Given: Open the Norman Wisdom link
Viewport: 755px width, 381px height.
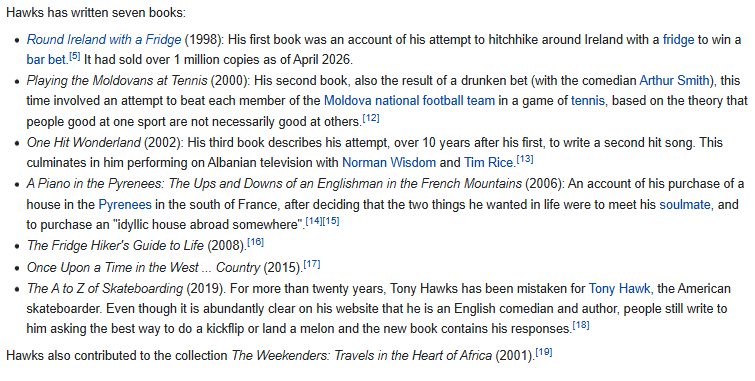Looking at the screenshot, I should 389,163.
